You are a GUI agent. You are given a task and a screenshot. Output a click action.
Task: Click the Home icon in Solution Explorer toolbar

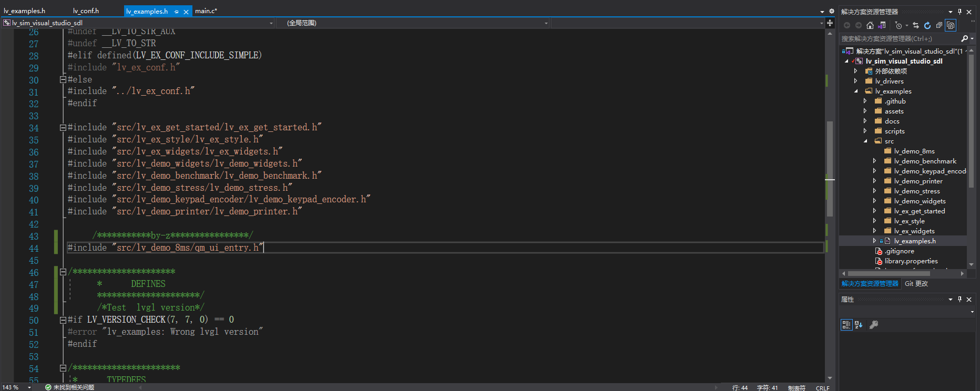870,25
